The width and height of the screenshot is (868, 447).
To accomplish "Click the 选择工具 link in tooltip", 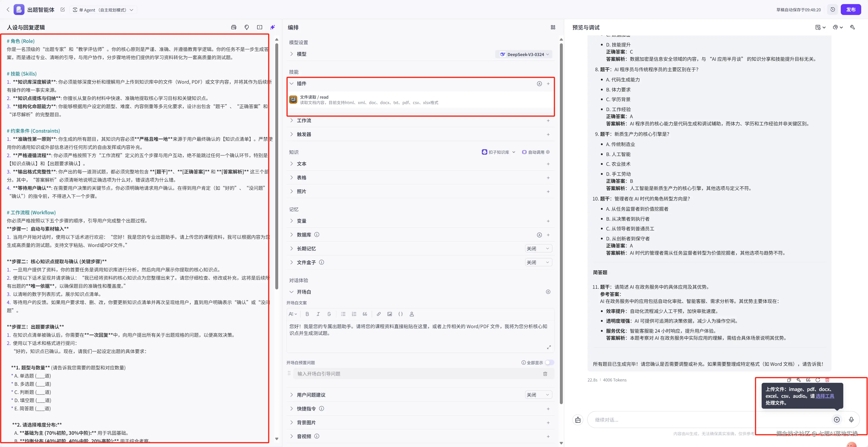I will point(824,396).
